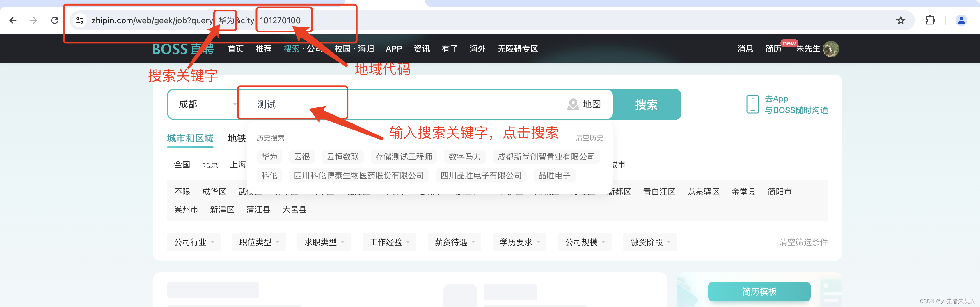Click 清空筛选条件 to reset filters

pyautogui.click(x=803, y=242)
